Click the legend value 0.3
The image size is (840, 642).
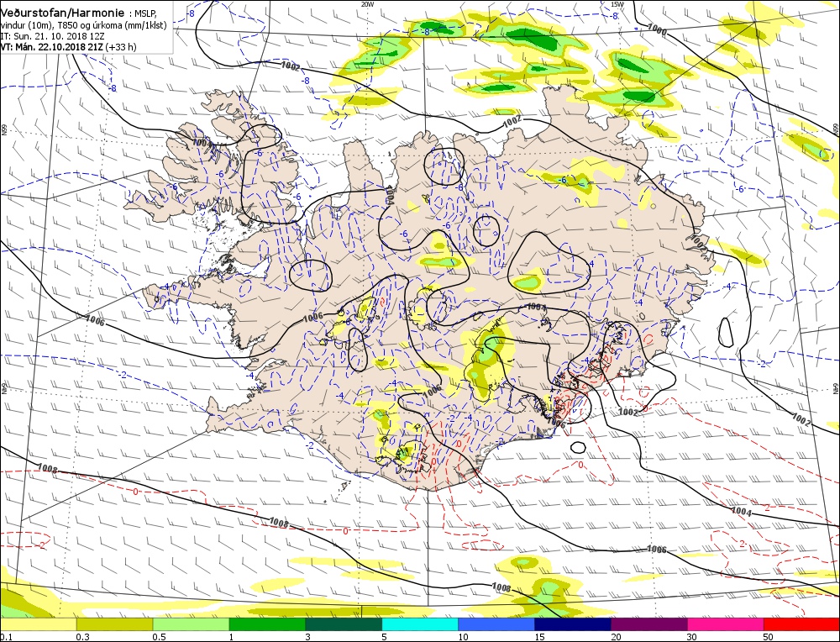click(83, 637)
